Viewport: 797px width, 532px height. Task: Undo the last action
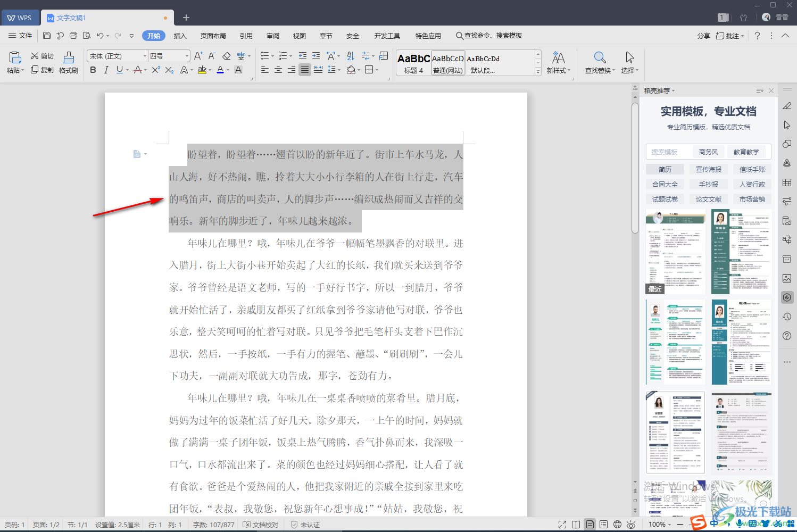100,36
